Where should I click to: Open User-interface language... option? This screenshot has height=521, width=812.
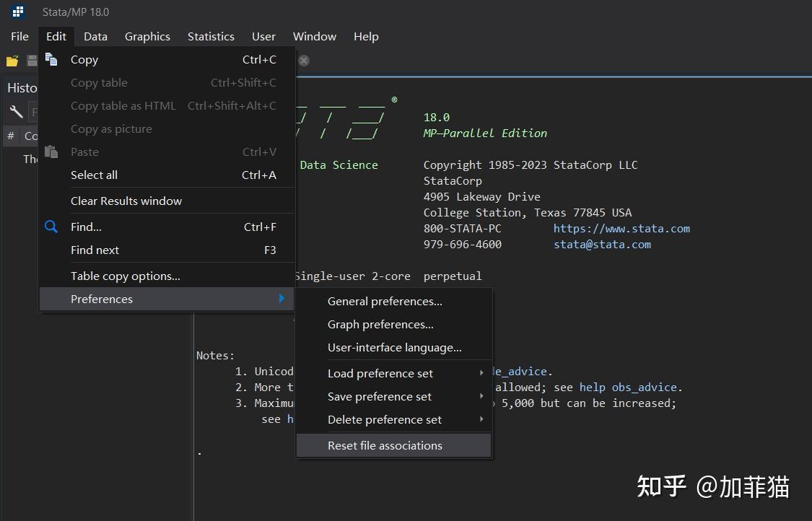394,347
